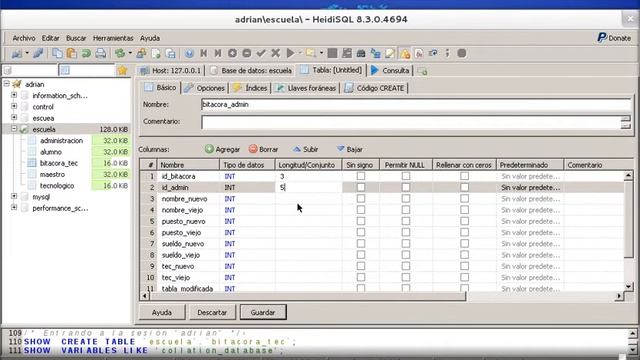Open the Código CREATE tab

pyautogui.click(x=374, y=88)
